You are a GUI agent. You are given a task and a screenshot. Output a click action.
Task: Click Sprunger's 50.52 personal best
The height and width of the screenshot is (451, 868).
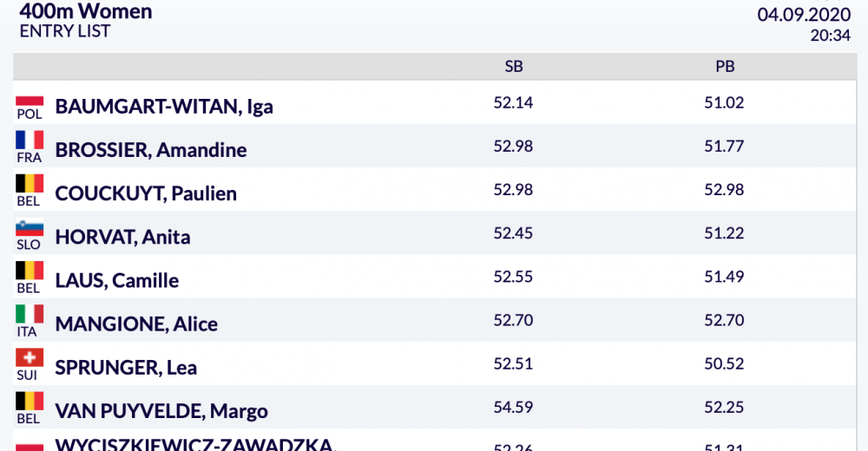(724, 363)
